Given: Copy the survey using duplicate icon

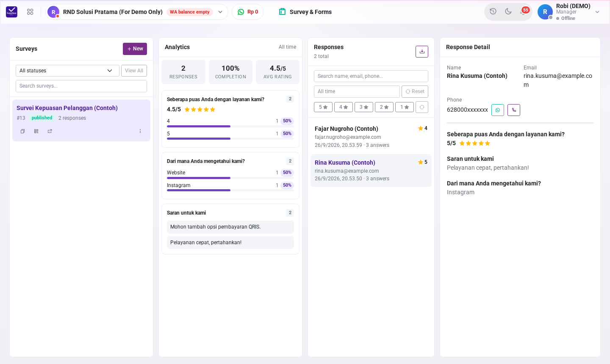Looking at the screenshot, I should click(x=23, y=131).
